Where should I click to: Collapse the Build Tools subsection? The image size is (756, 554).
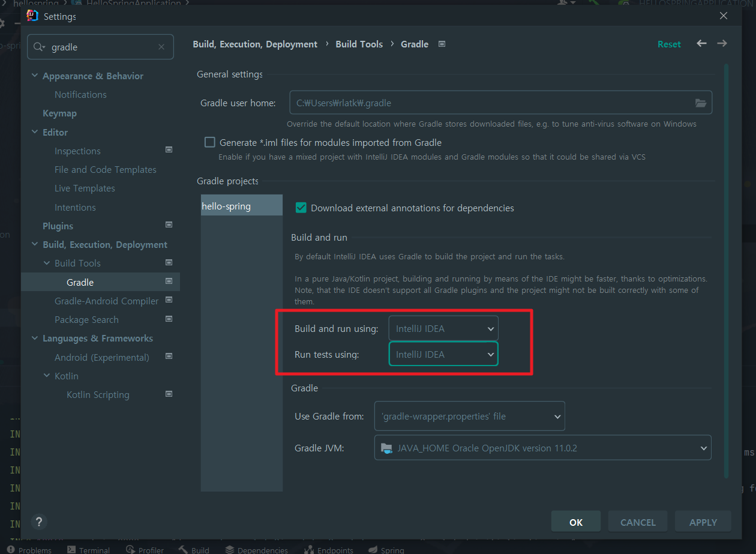coord(47,263)
